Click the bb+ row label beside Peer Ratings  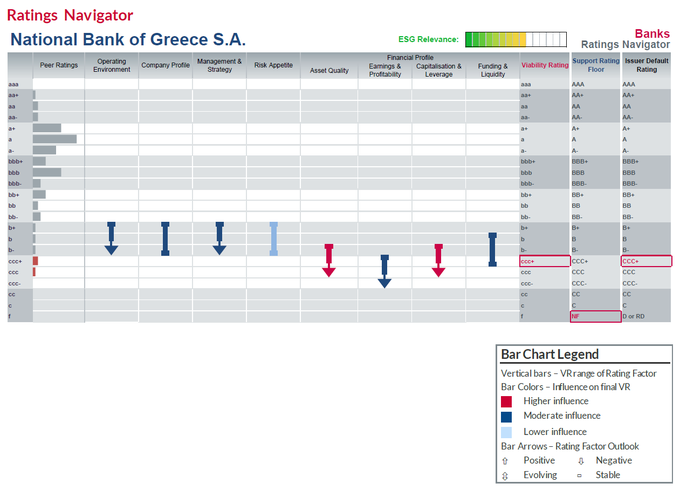[x=14, y=195]
